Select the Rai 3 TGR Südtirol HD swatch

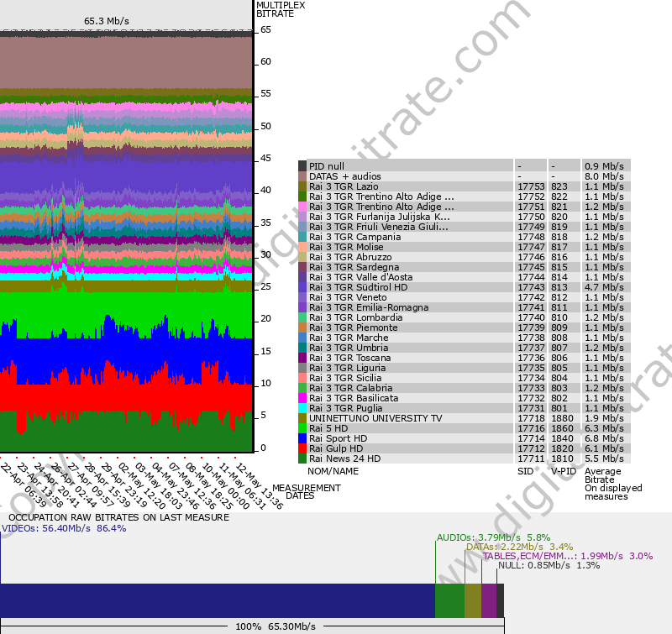coord(302,287)
